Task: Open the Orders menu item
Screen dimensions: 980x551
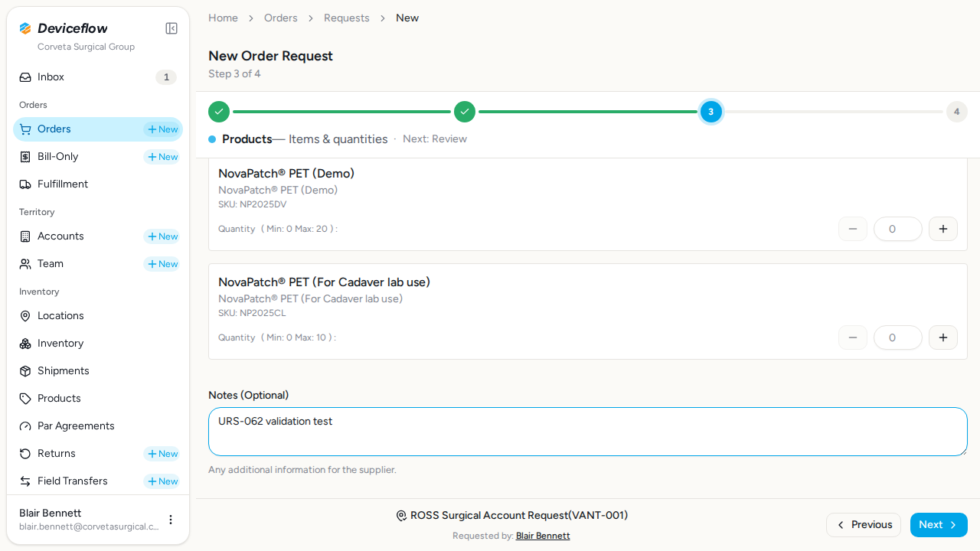Action: coord(98,129)
